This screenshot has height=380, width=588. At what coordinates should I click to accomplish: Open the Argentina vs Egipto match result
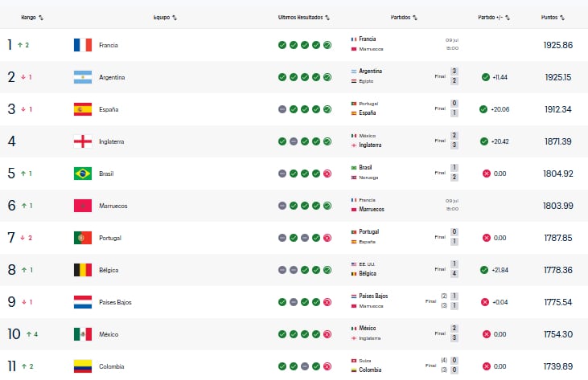[x=405, y=76]
